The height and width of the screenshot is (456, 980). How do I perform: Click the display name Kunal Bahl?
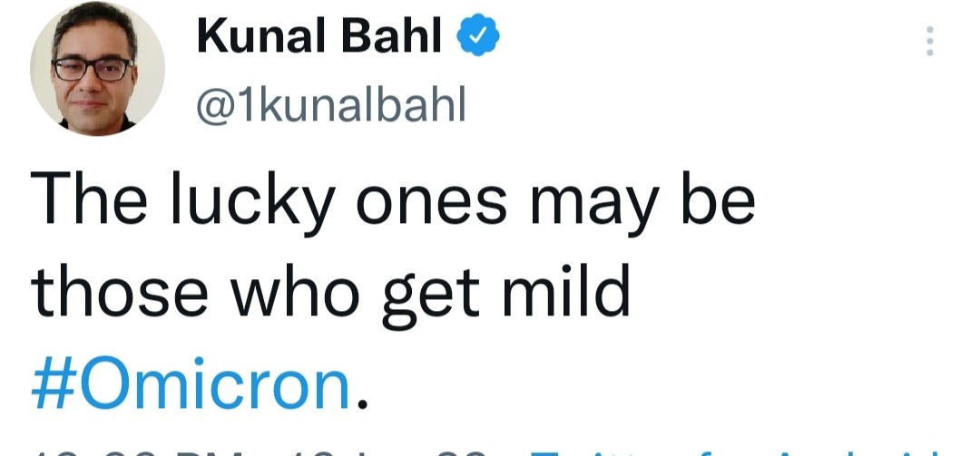(319, 38)
